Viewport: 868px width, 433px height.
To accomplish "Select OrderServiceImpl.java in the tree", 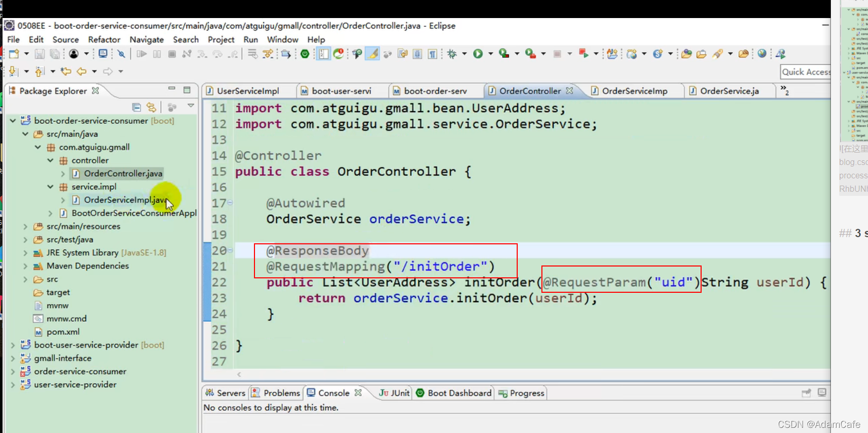I will (x=126, y=199).
